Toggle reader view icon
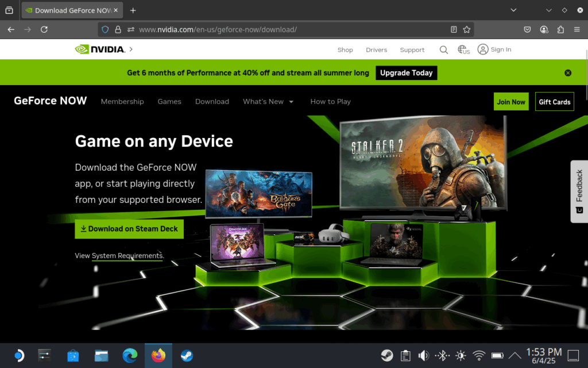The width and height of the screenshot is (588, 368). click(x=454, y=29)
